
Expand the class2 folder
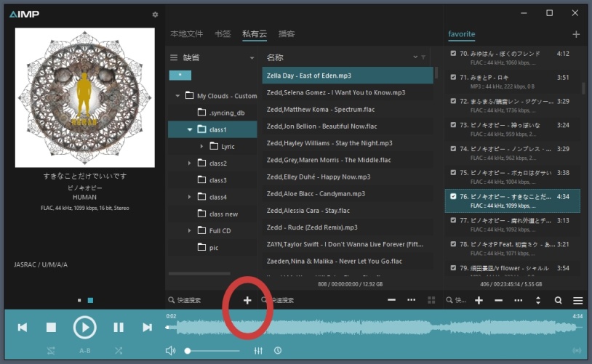(x=190, y=163)
